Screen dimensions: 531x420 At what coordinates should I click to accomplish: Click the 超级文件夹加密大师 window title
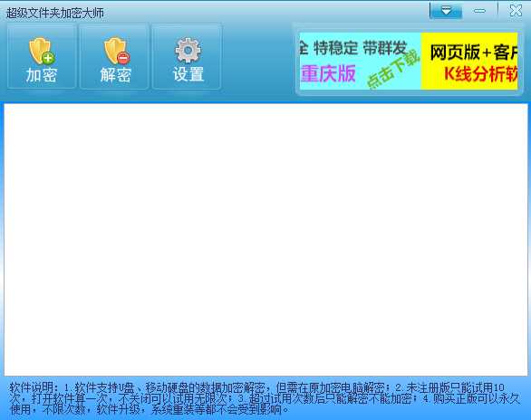tap(55, 14)
